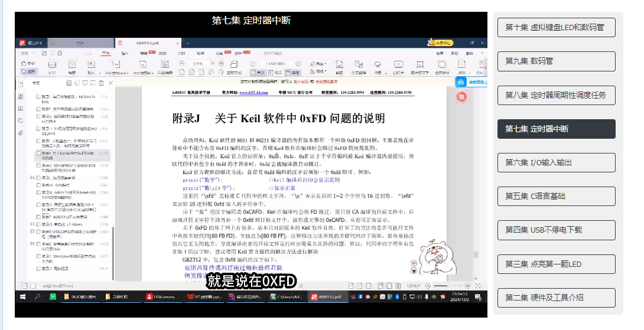
Task: Click the 图片转文字 OCR icon
Action: point(419,64)
